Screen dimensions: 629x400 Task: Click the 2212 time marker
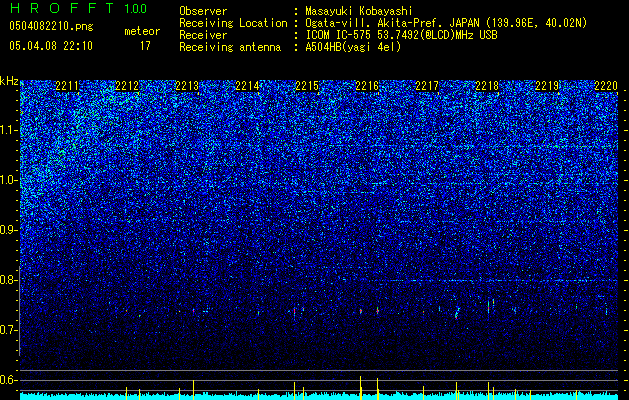127,86
